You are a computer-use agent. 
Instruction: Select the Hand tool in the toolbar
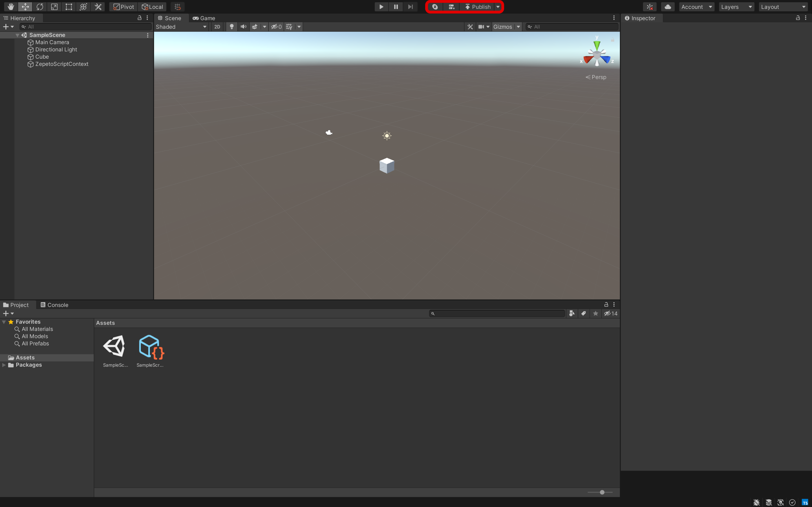point(11,7)
